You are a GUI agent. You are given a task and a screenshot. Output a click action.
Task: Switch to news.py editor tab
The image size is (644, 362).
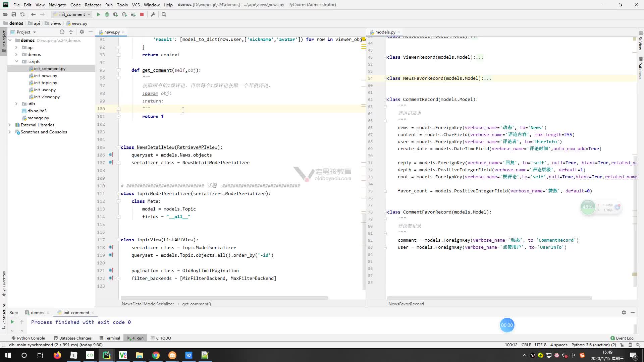tap(111, 32)
